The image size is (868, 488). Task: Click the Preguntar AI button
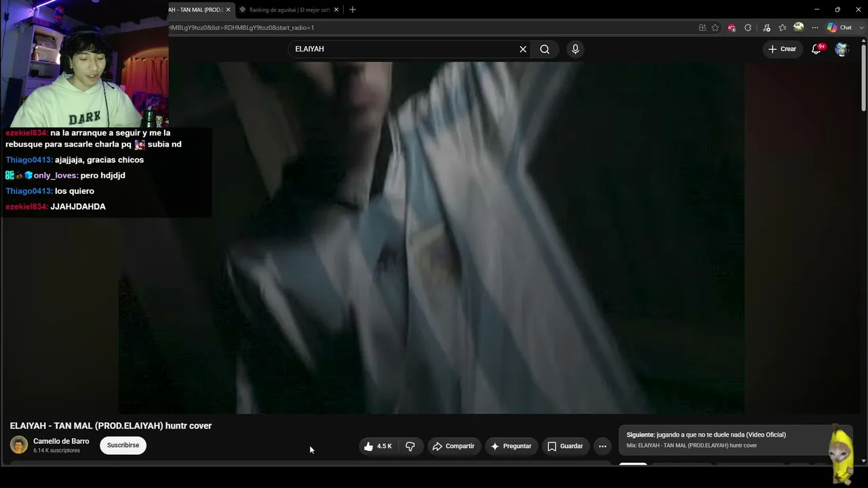511,446
